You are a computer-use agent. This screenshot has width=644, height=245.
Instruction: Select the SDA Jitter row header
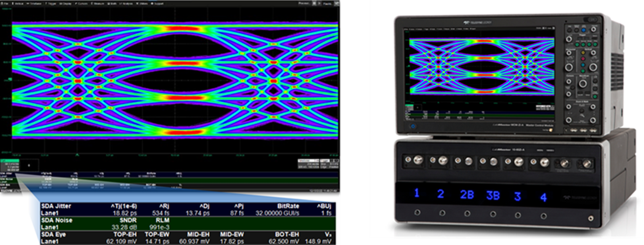[56, 206]
